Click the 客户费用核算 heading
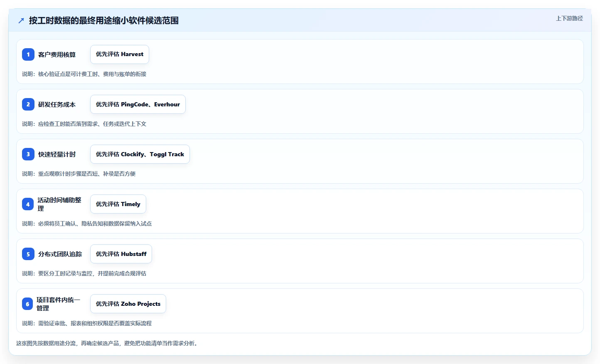 tap(57, 54)
